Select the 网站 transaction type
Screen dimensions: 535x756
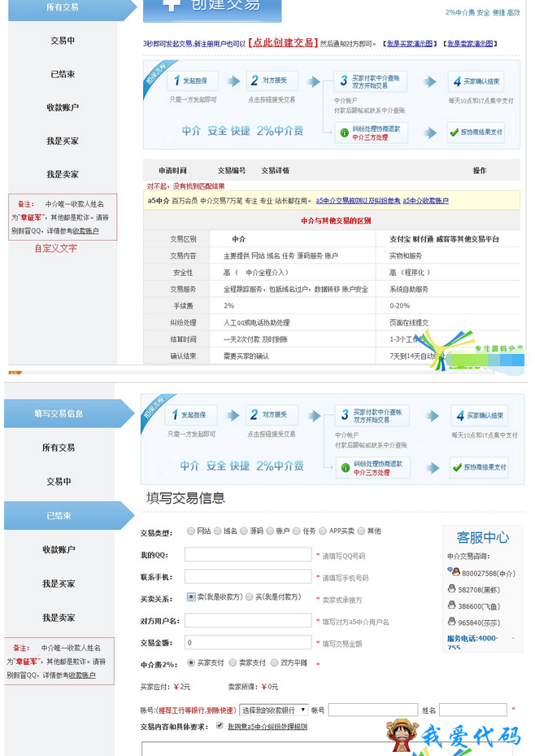[x=191, y=531]
